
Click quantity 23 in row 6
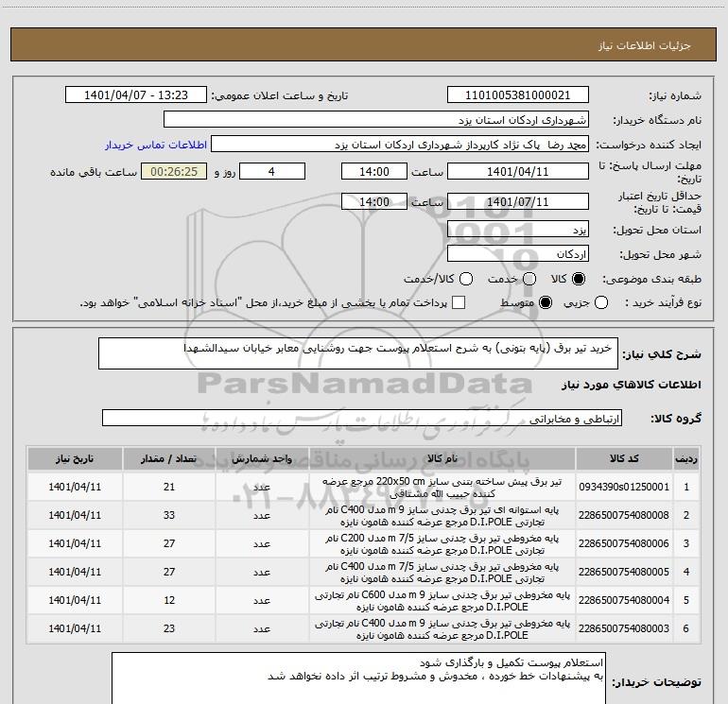coord(169,628)
